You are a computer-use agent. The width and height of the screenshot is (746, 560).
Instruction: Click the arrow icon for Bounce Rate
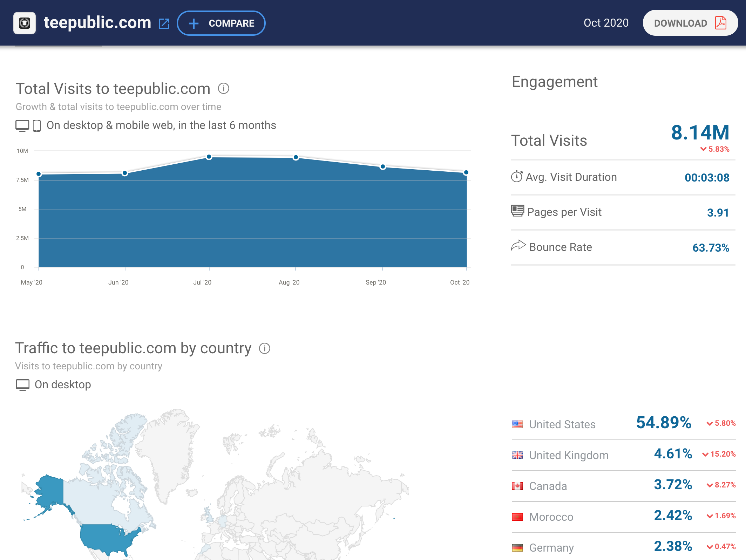[x=518, y=246]
